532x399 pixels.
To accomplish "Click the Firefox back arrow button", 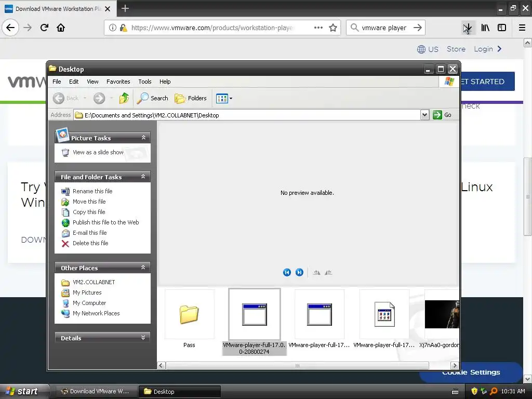I will pos(10,28).
